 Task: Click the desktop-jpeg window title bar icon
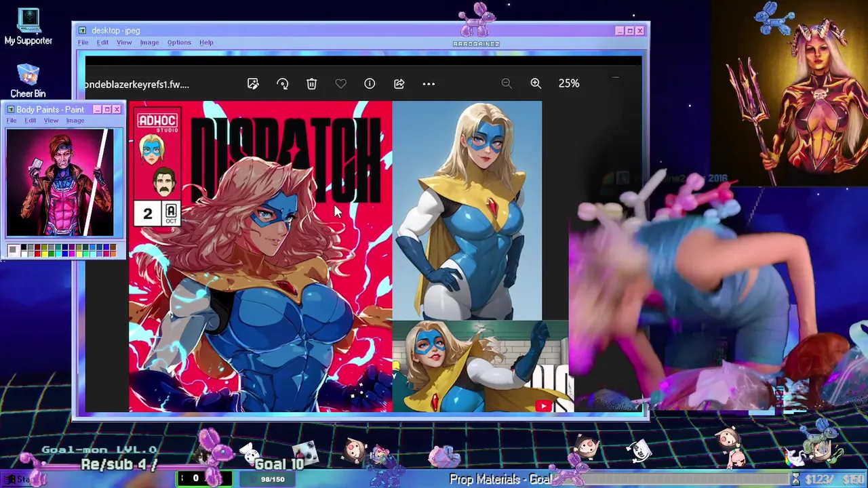(82, 30)
